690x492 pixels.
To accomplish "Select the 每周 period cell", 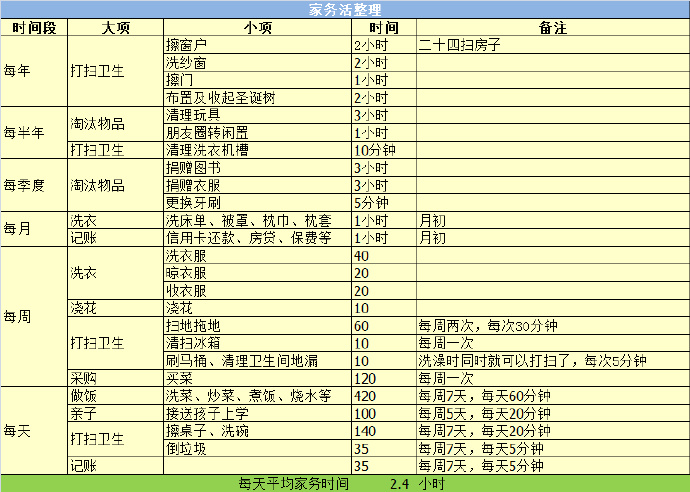I will [34, 316].
